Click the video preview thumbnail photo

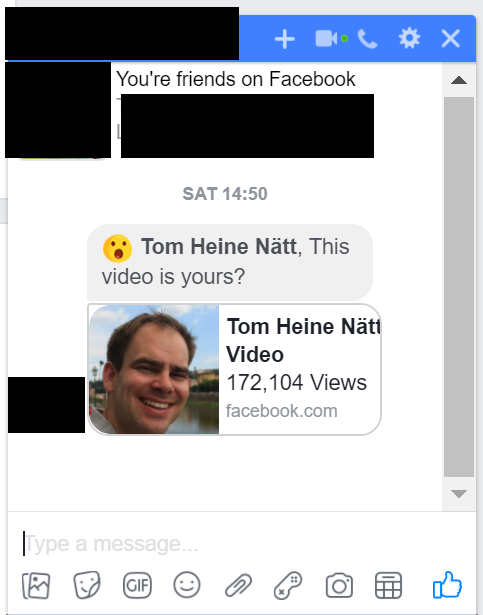tap(154, 369)
